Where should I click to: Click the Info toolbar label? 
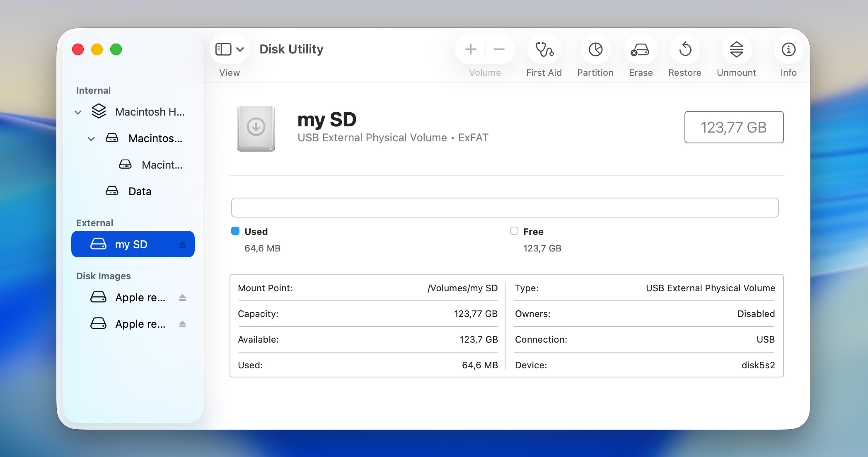[x=788, y=73]
